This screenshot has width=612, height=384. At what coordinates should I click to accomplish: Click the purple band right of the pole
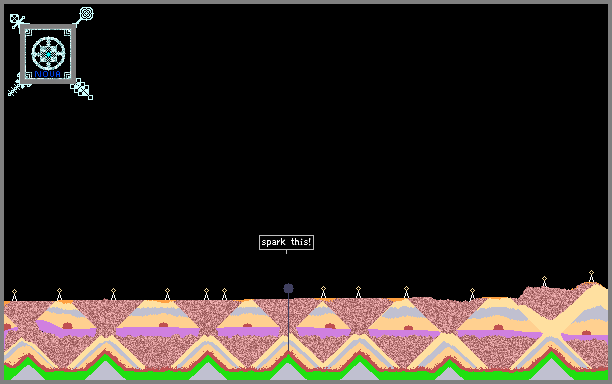coord(324,332)
